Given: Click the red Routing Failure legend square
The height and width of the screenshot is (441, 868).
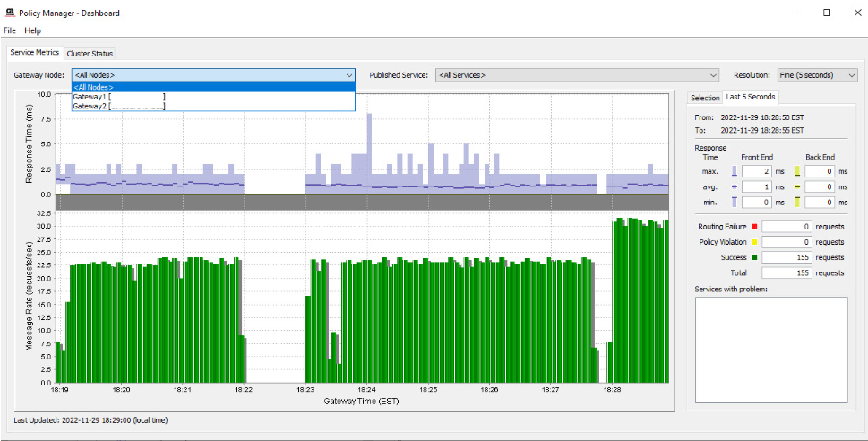Looking at the screenshot, I should pos(754,227).
